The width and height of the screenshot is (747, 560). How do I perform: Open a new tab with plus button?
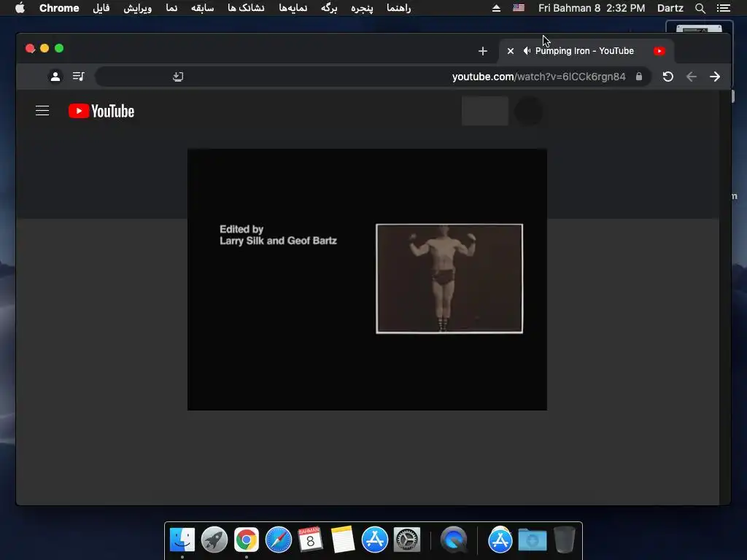tap(483, 51)
